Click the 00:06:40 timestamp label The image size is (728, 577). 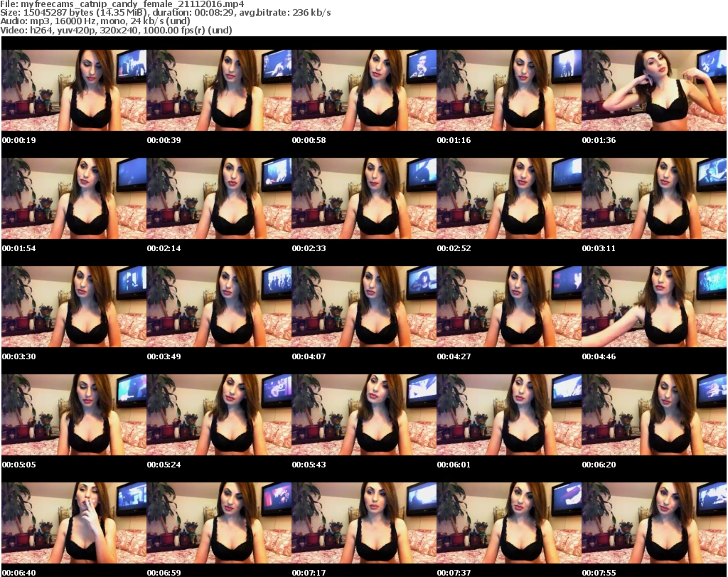tap(19, 573)
